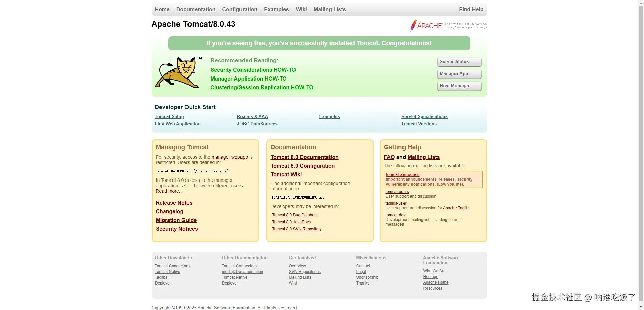Click the Server Status button

tap(459, 62)
